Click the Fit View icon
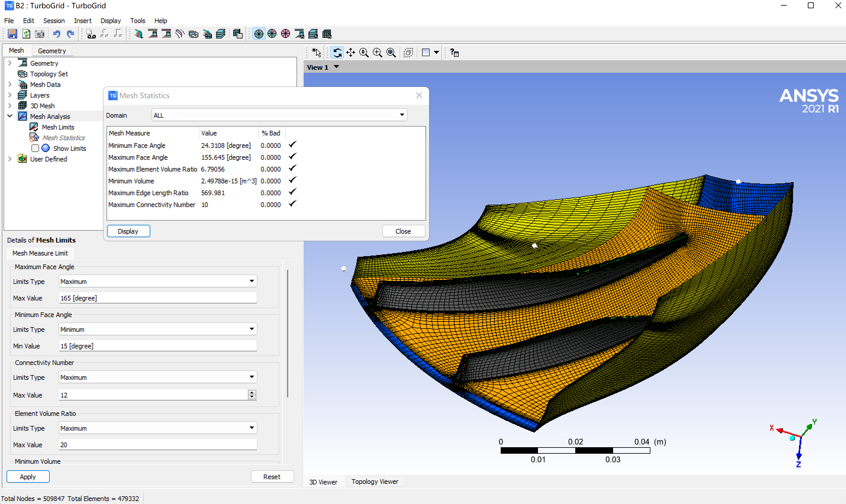This screenshot has width=846, height=504. pyautogui.click(x=391, y=53)
